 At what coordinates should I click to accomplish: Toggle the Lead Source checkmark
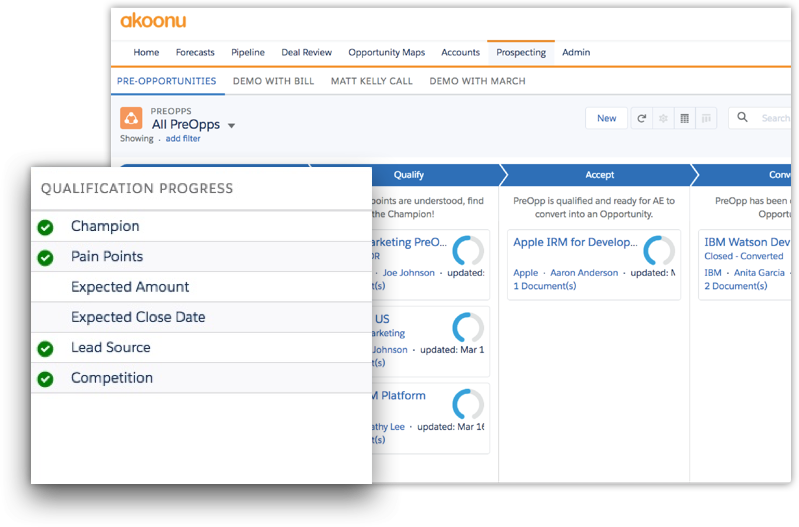point(45,349)
